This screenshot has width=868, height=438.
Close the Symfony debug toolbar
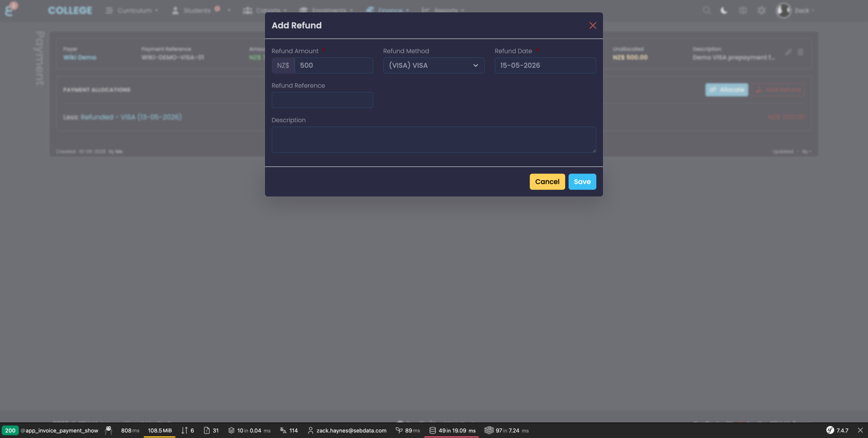(860, 430)
